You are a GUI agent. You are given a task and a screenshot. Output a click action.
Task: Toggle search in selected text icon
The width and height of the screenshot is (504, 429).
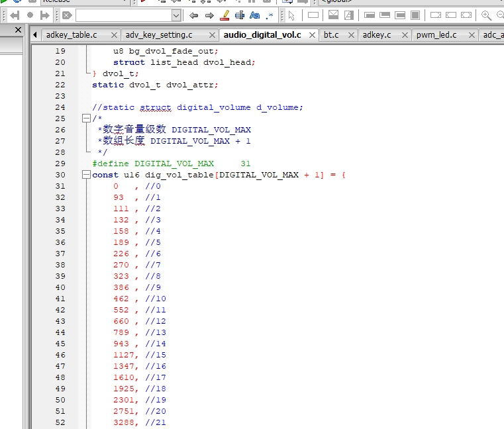[240, 15]
